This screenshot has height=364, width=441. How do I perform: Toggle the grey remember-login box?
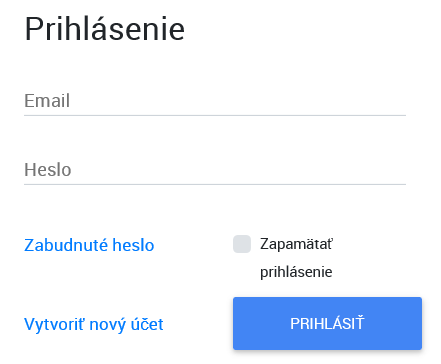(x=242, y=244)
